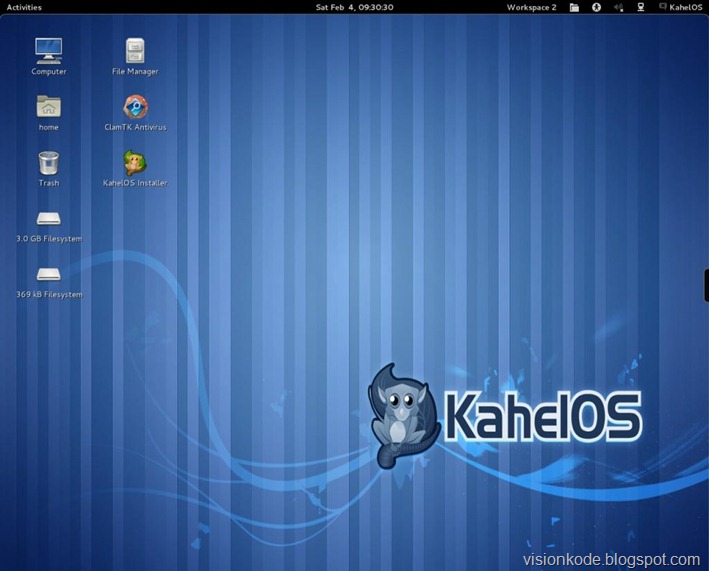Click the '369 kB Filesystem' text label
709x571 pixels.
point(48,295)
